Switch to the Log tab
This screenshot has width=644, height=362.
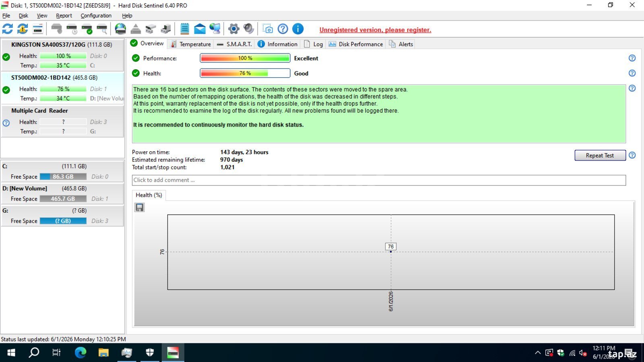[314, 44]
